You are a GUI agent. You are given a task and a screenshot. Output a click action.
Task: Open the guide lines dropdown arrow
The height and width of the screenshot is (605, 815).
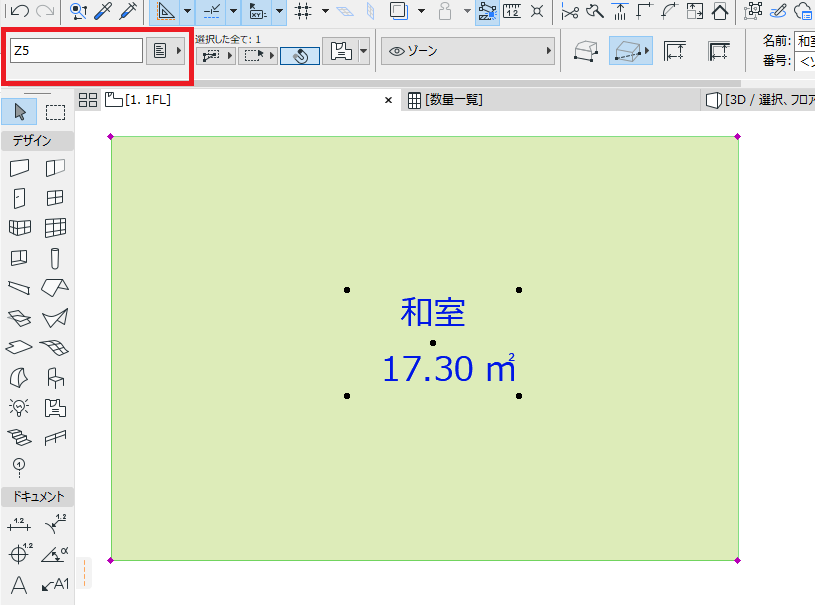(188, 11)
